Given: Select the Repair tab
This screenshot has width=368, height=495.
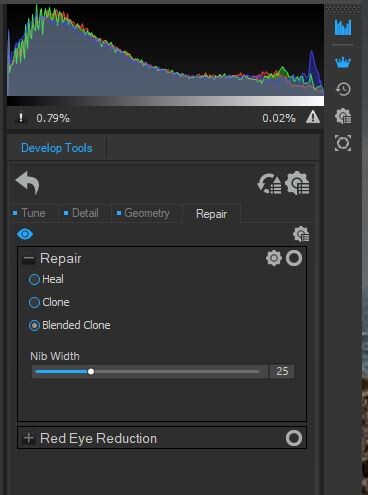Looking at the screenshot, I should 211,214.
